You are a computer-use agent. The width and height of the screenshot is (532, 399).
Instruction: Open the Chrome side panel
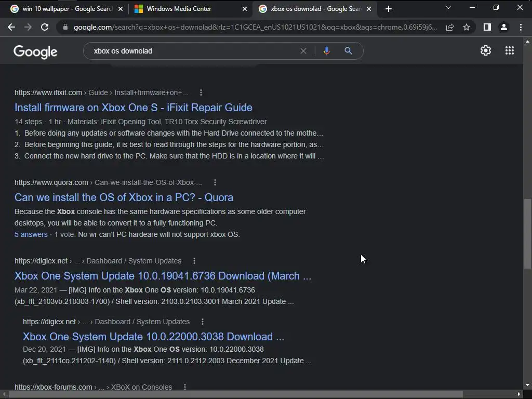pos(487,27)
